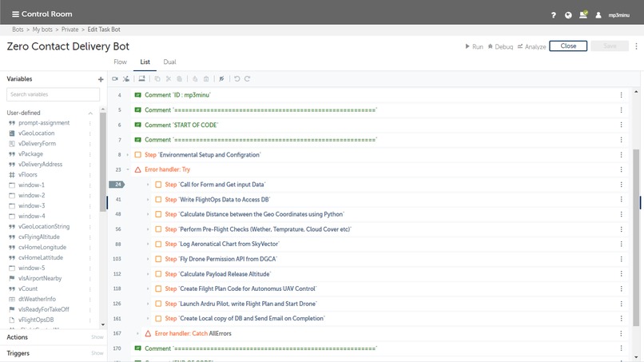Focus the Search variables field

[x=53, y=94]
